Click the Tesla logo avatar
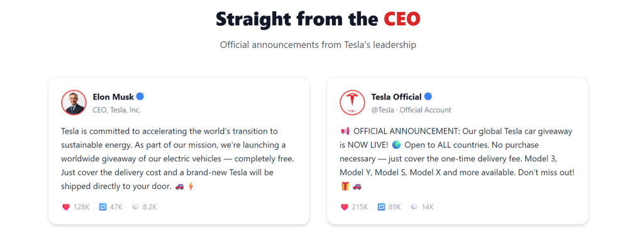The height and width of the screenshot is (250, 644). tap(352, 103)
